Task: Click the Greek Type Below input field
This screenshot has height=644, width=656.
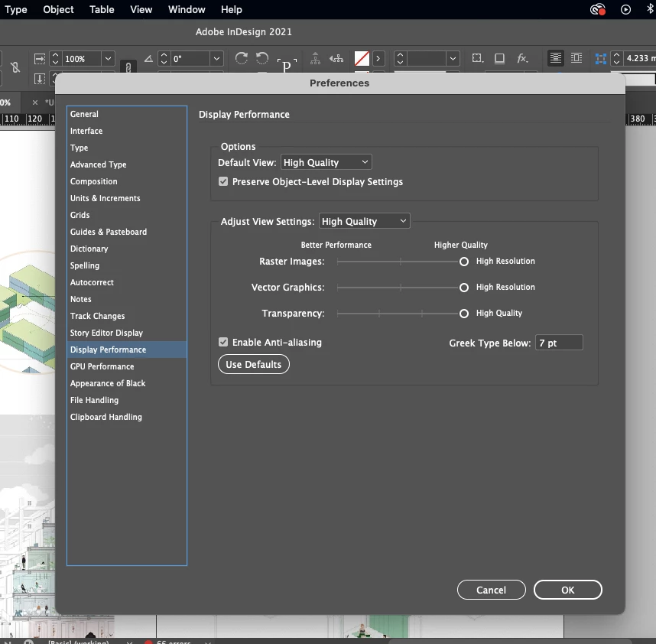Action: pyautogui.click(x=559, y=343)
